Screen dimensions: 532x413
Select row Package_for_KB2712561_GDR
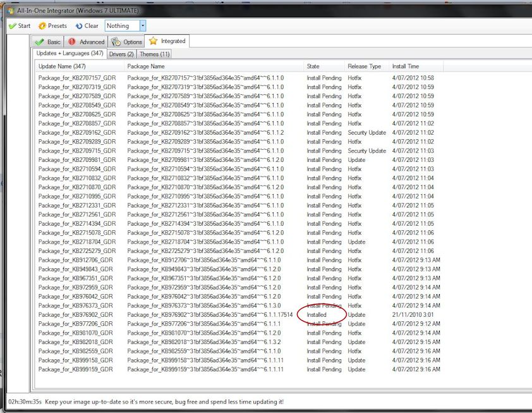[x=239, y=214]
